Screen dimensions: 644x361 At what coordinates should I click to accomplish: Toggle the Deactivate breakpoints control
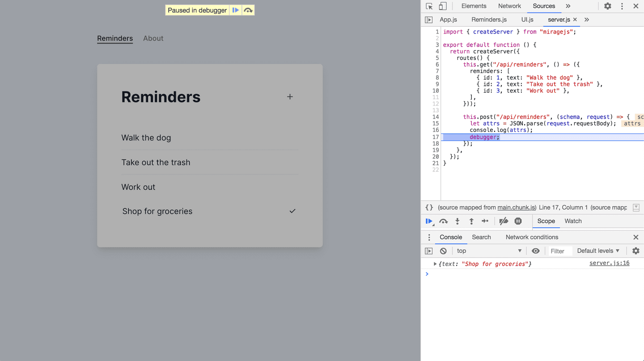tap(504, 221)
